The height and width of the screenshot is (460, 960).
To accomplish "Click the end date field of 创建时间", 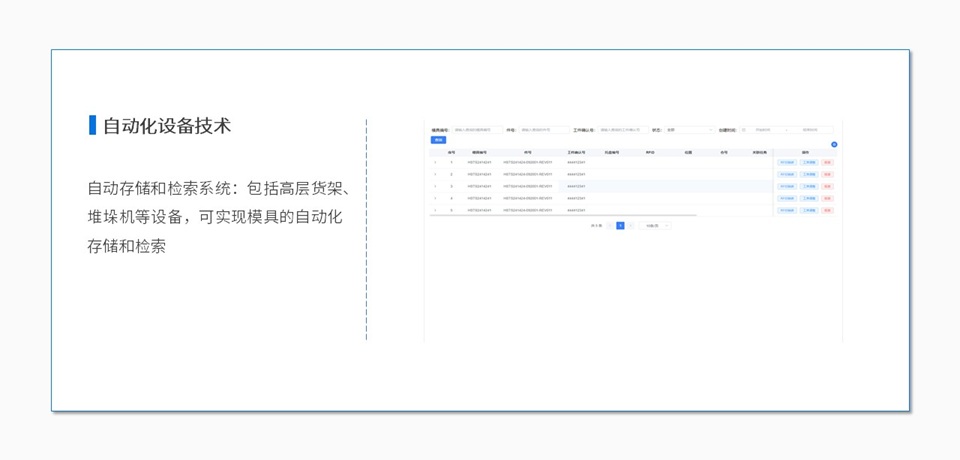I will pos(814,130).
